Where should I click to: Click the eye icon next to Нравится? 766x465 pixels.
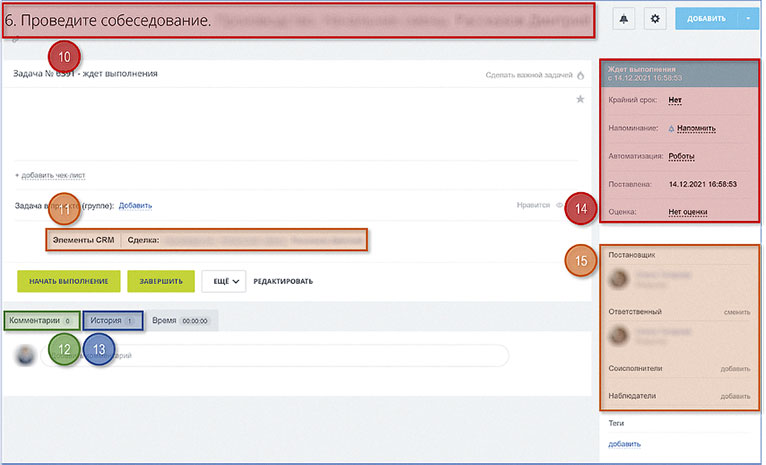click(x=559, y=205)
